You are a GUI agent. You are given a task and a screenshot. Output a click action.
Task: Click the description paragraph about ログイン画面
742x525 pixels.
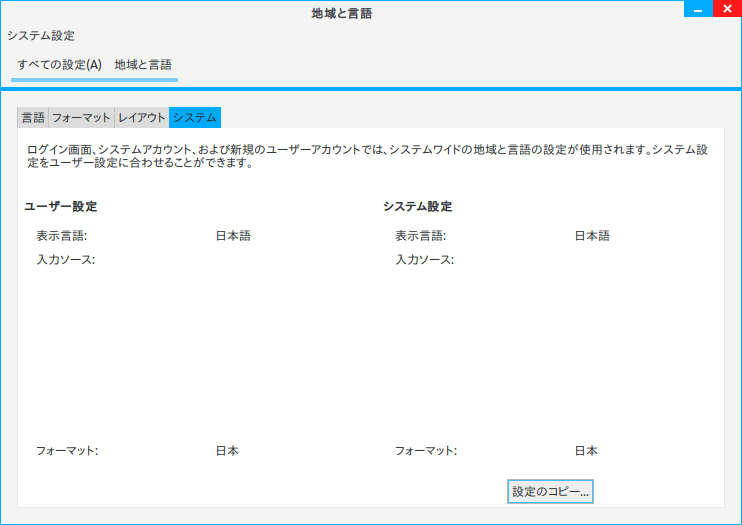pos(368,156)
